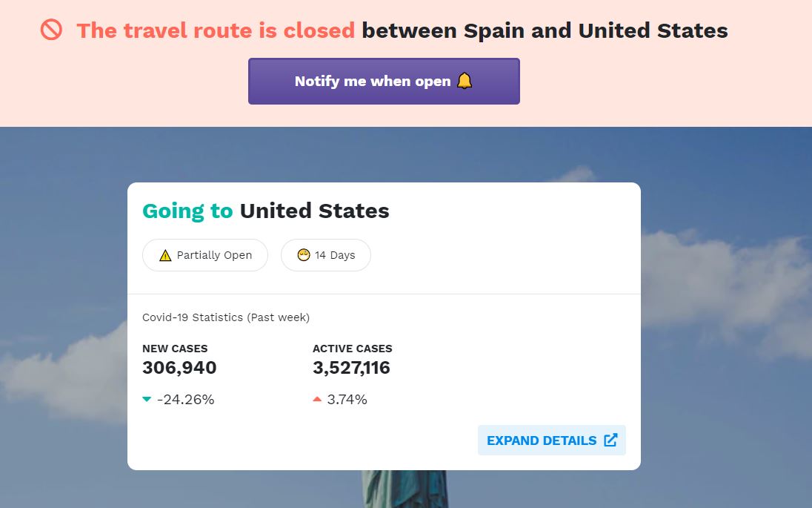Click the Going to United States heading
Image resolution: width=812 pixels, height=508 pixels.
(266, 211)
